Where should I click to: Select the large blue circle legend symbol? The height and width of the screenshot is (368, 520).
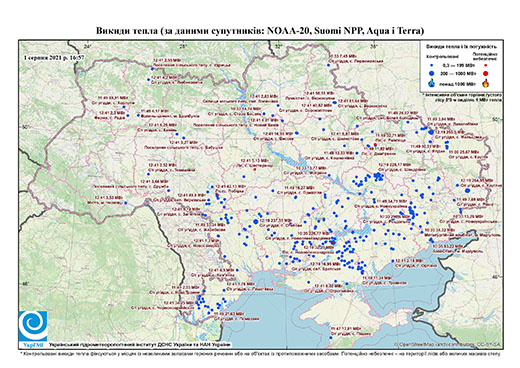click(432, 73)
